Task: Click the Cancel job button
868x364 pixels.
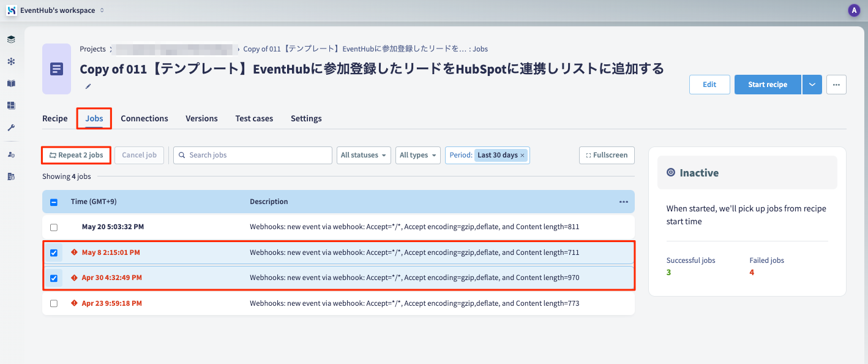Action: pos(139,155)
